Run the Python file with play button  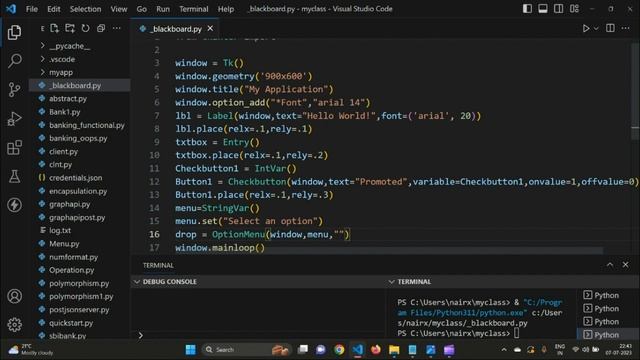586,28
